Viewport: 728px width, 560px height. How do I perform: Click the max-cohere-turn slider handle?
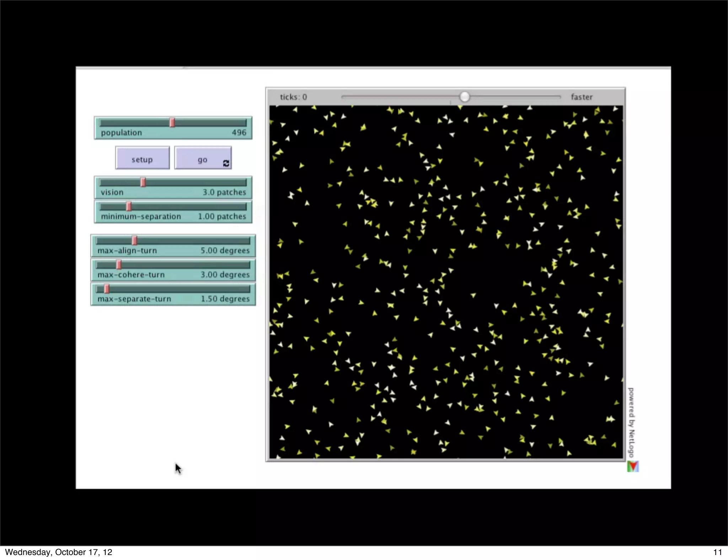[x=119, y=265]
